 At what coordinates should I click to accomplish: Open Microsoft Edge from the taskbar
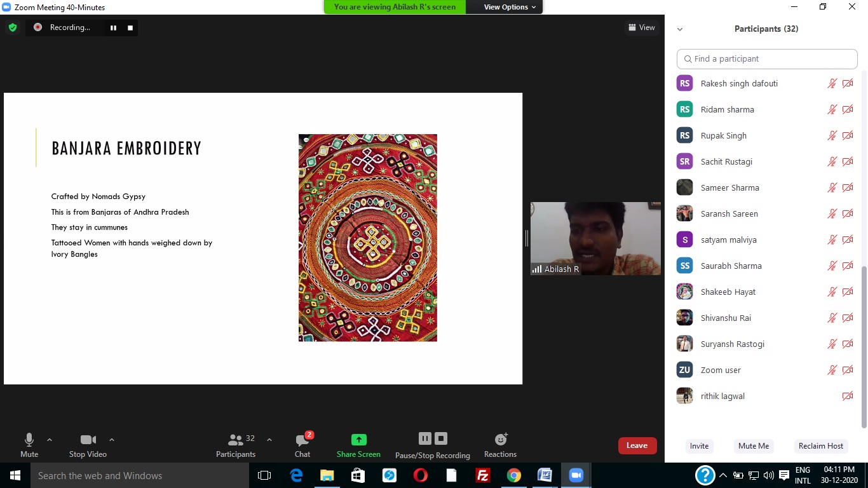tap(296, 475)
